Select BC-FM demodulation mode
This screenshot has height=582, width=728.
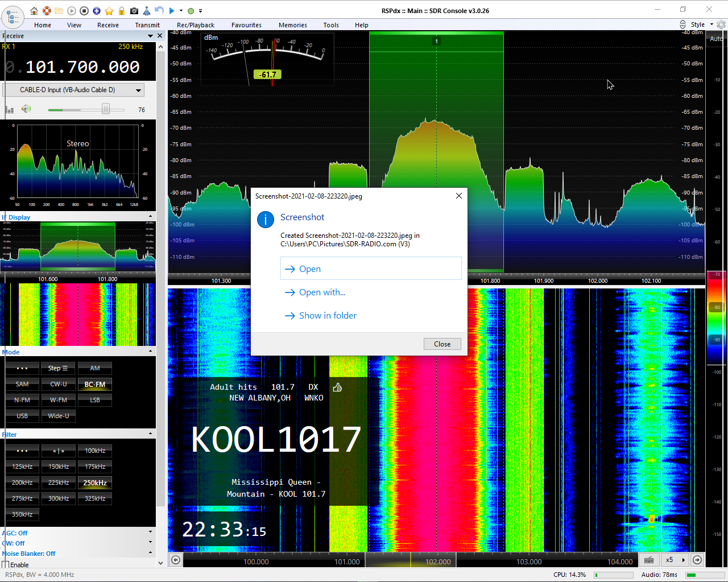pos(95,385)
